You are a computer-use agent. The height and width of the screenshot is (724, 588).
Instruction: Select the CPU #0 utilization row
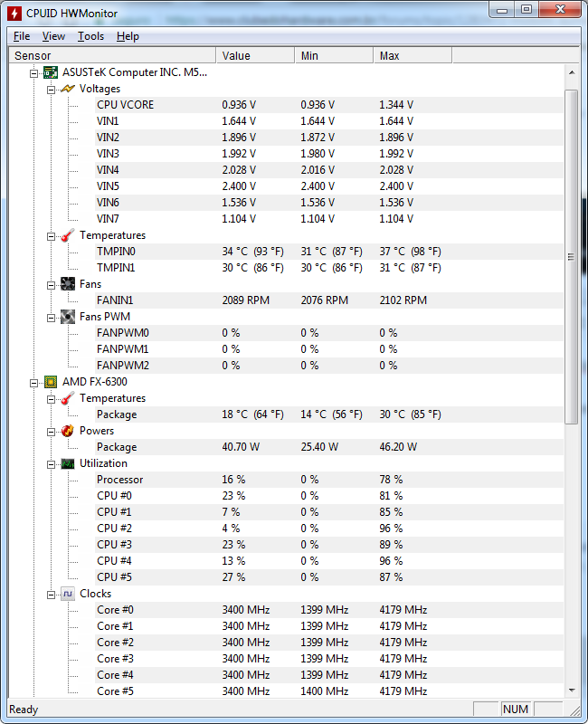(328, 496)
